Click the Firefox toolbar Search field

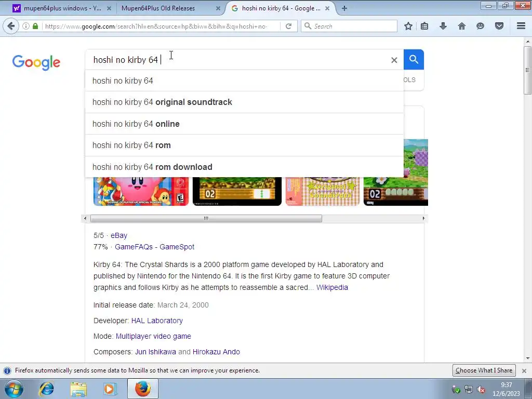point(349,26)
